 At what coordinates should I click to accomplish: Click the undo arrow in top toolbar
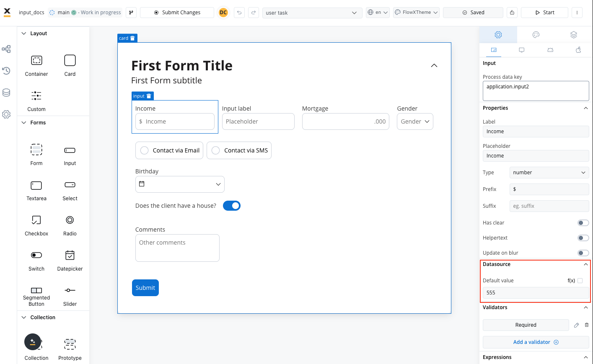pos(239,13)
